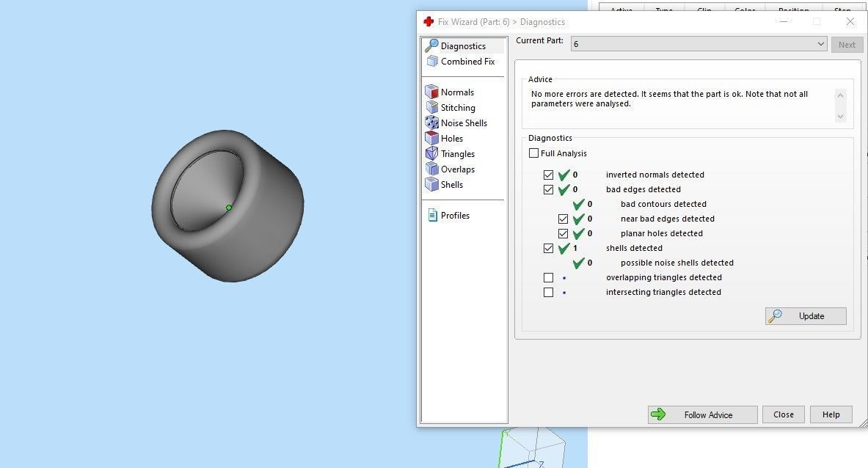The width and height of the screenshot is (868, 468).
Task: Click the 'possible noise shells detected' text
Action: coord(677,263)
